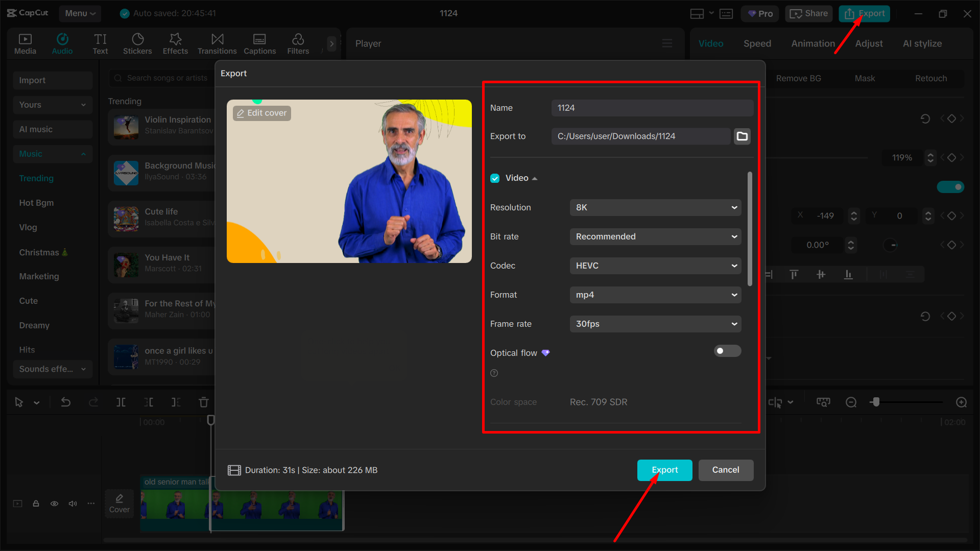Enable the Optical flow toggle
980x551 pixels.
tap(727, 351)
